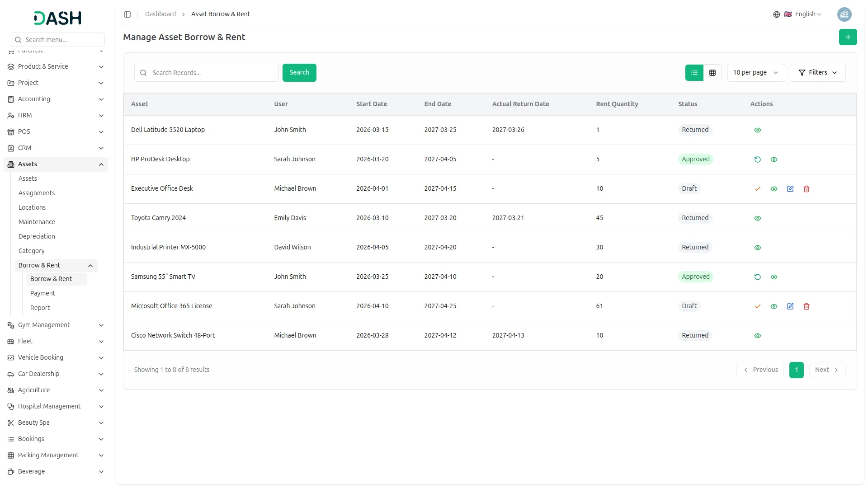Image resolution: width=868 pixels, height=488 pixels.
Task: Open the 10 per page dropdown
Action: pos(755,73)
